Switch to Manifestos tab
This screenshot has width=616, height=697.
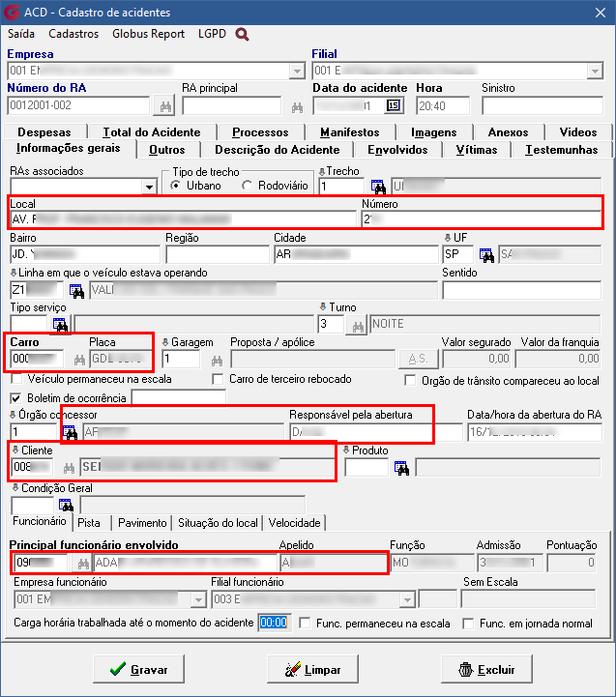click(x=350, y=132)
